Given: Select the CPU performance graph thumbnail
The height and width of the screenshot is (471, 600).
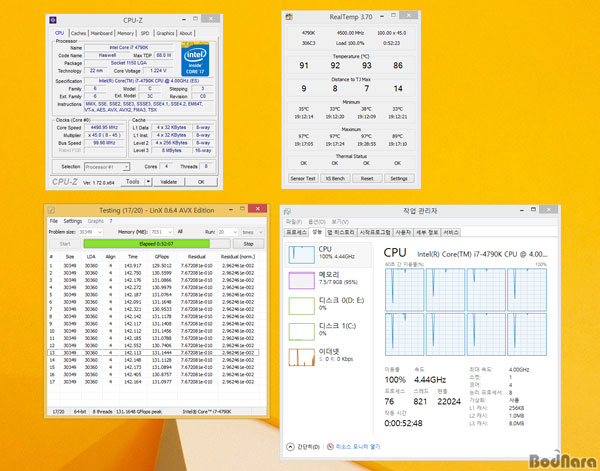Looking at the screenshot, I should (x=302, y=255).
